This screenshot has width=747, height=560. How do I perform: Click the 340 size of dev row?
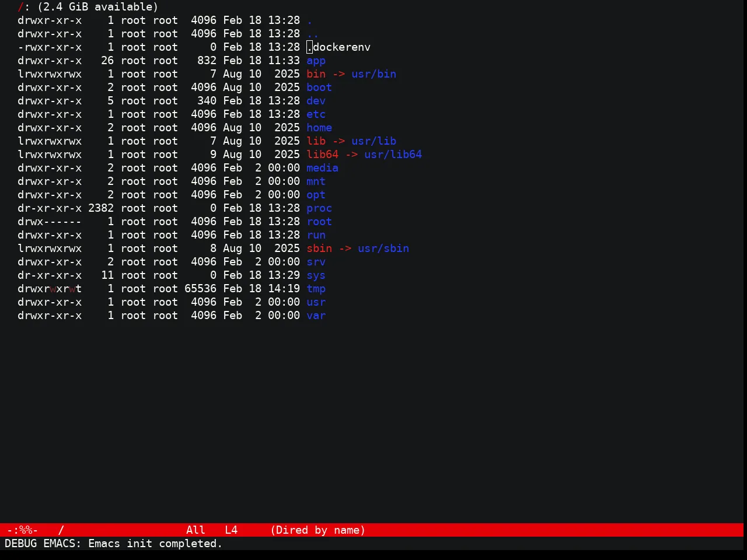click(x=207, y=101)
